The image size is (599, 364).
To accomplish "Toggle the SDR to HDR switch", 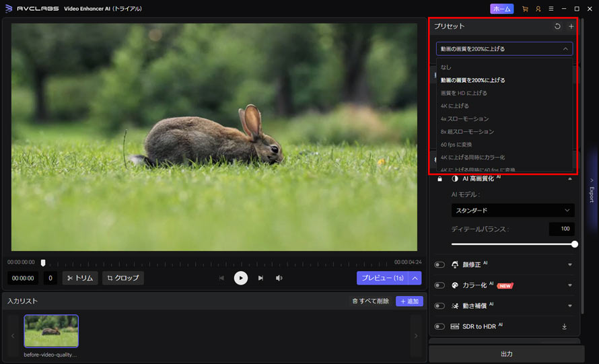I will pos(439,326).
